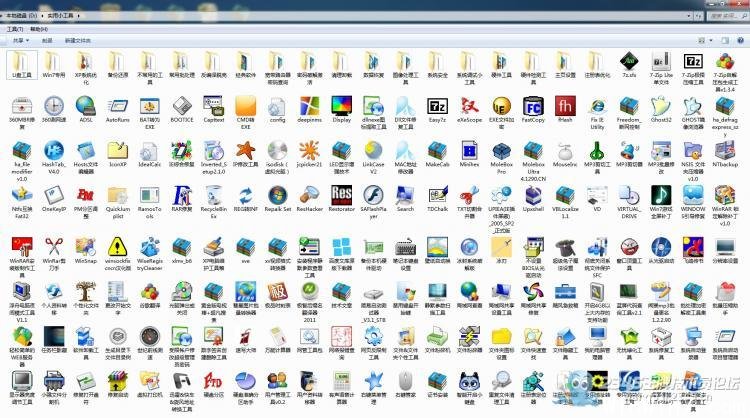Open the 帮助(H) menu
750x418 pixels.
[x=39, y=29]
